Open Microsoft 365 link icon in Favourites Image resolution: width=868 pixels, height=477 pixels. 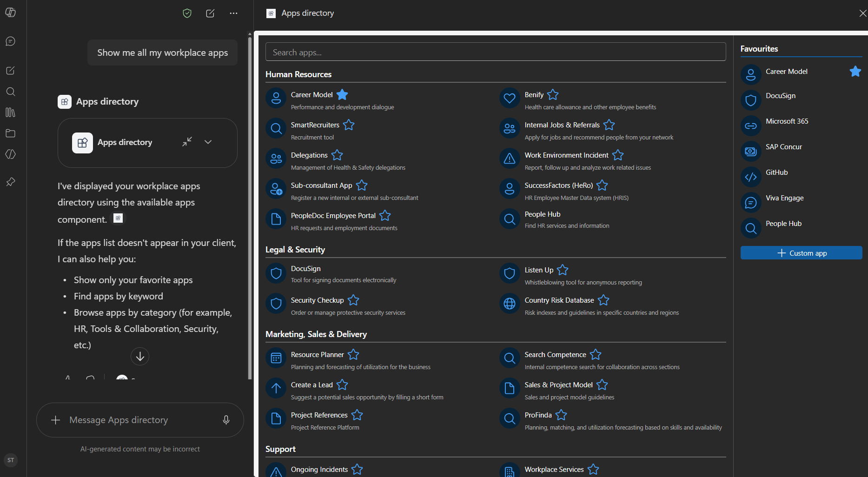[751, 126]
